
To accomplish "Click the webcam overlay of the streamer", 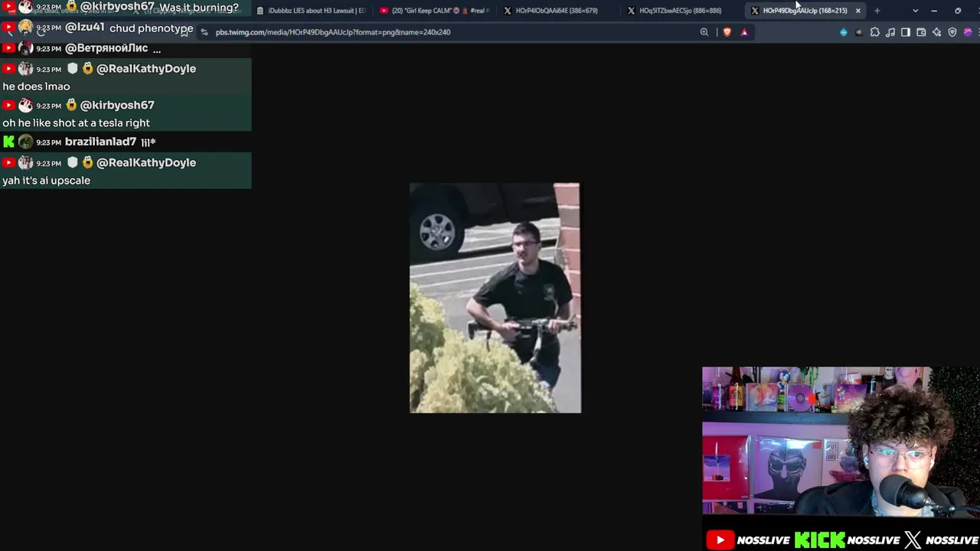I will (x=841, y=441).
